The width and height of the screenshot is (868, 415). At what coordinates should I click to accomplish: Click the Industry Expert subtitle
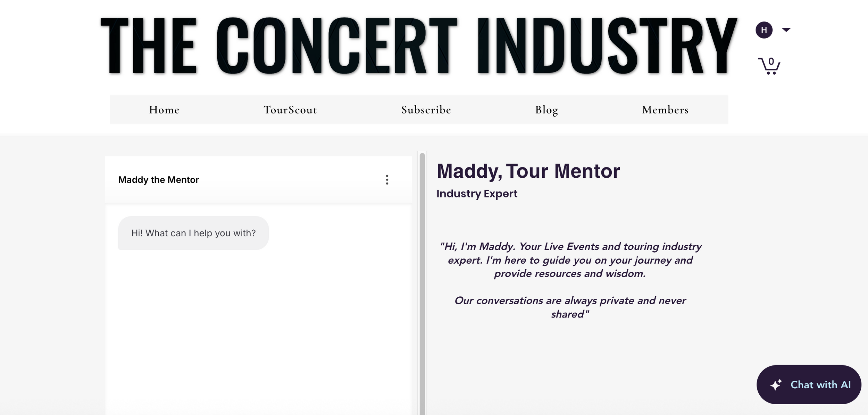coord(477,193)
